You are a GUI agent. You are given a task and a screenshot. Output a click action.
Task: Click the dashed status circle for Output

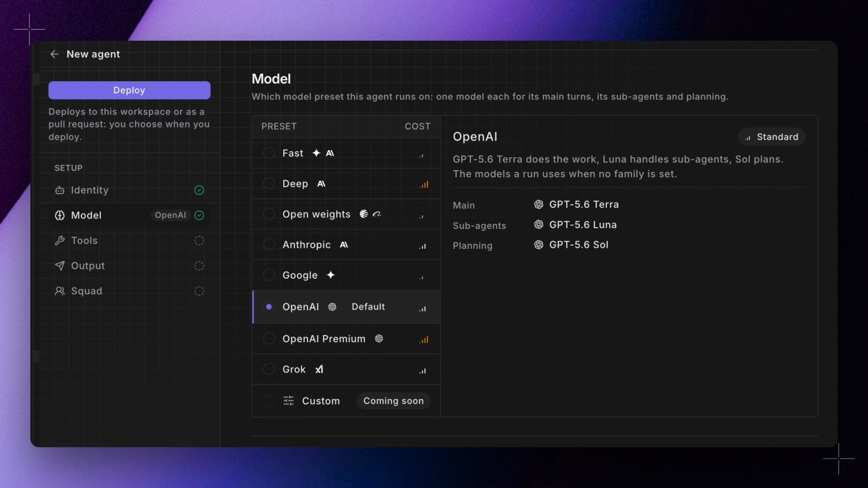tap(199, 266)
